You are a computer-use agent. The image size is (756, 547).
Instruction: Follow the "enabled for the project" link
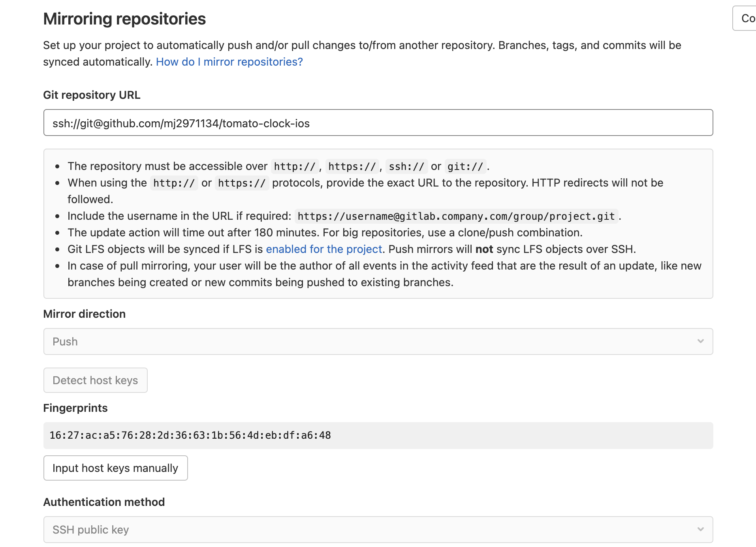(x=324, y=249)
